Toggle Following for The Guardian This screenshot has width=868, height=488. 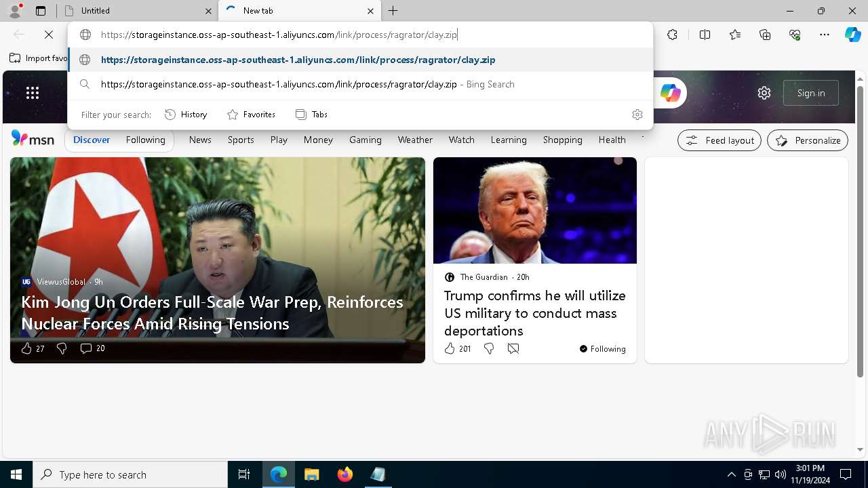603,348
